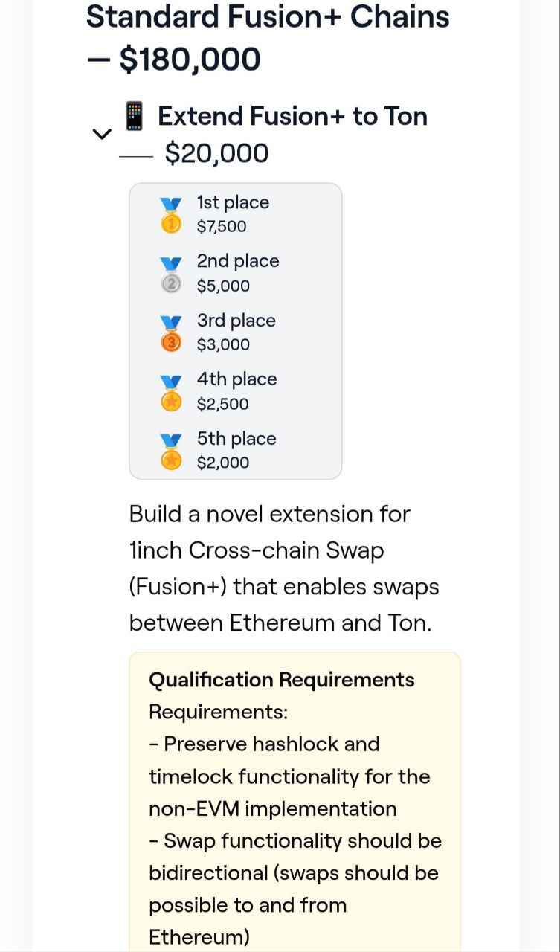Click the $5,000 prize text
This screenshot has width=560, height=952.
(223, 286)
